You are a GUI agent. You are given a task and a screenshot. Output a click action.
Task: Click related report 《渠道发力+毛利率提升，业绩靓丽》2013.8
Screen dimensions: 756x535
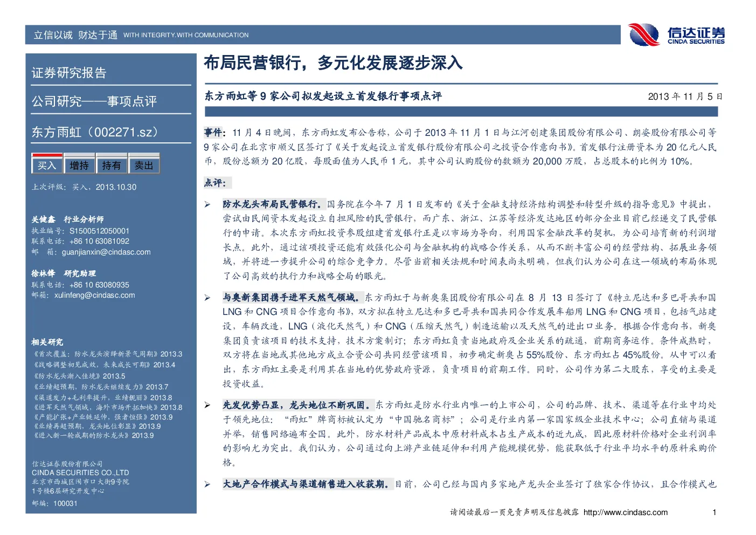point(102,397)
